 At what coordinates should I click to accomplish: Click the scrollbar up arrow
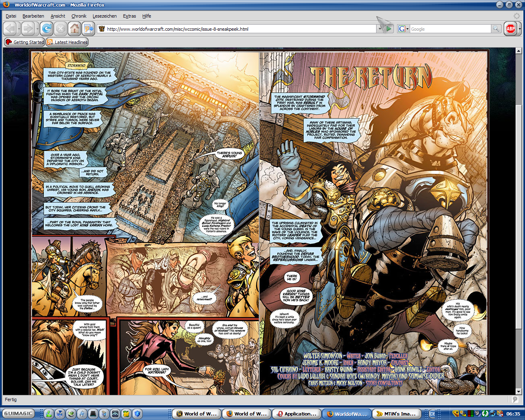tap(518, 52)
